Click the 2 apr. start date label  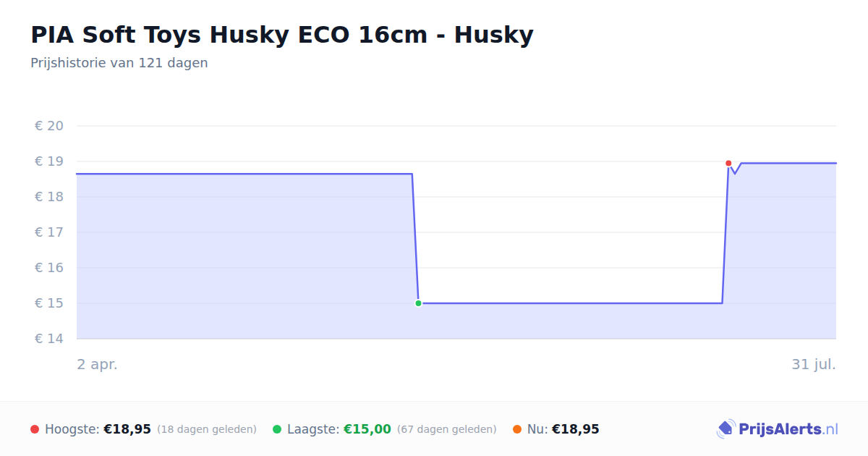97,365
